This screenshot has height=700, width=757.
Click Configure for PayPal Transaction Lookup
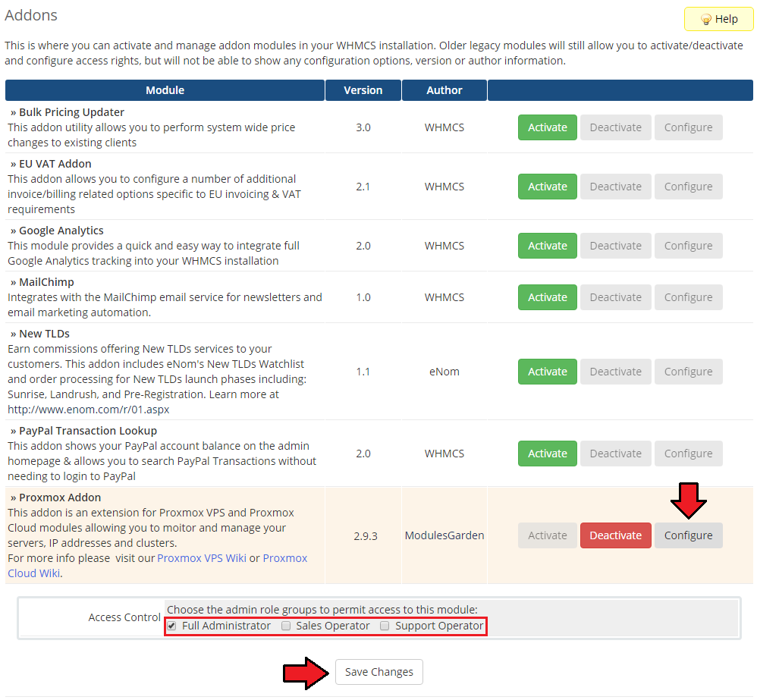tap(688, 454)
